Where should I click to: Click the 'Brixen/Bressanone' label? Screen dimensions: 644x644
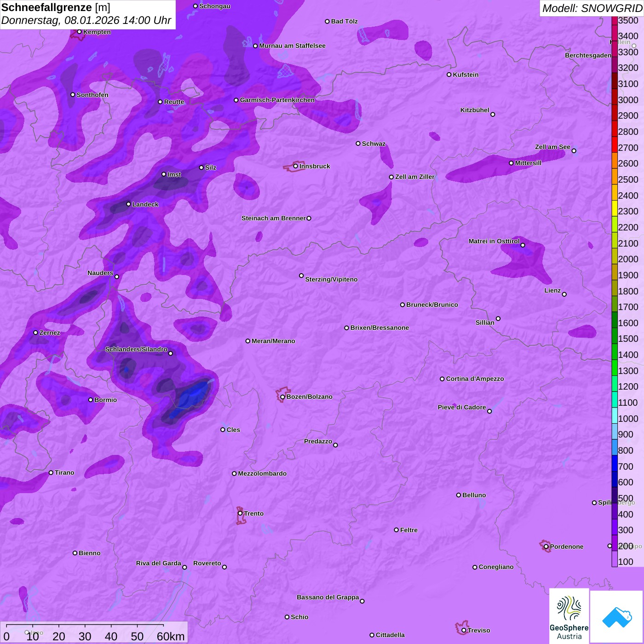click(379, 328)
